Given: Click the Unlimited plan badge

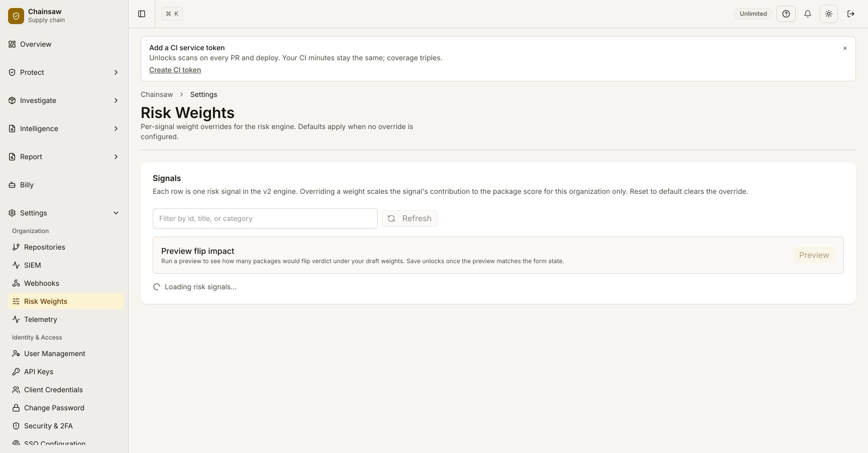Looking at the screenshot, I should [x=753, y=14].
